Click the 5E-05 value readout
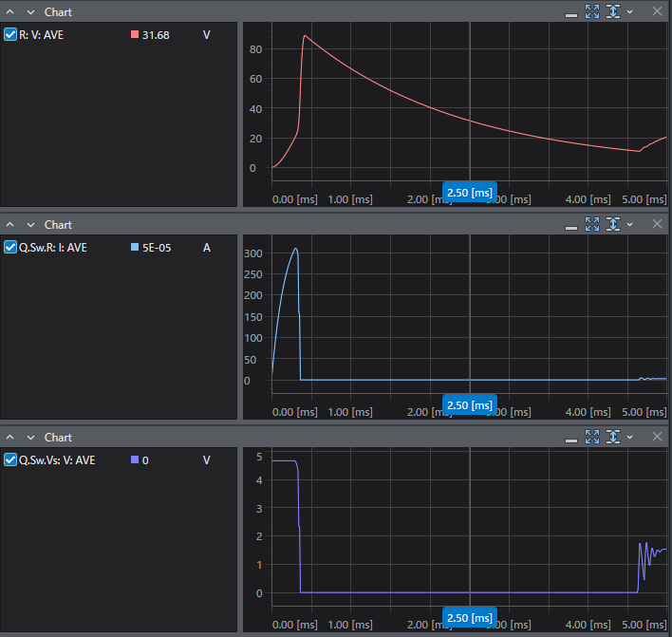This screenshot has height=637, width=672. click(x=157, y=248)
